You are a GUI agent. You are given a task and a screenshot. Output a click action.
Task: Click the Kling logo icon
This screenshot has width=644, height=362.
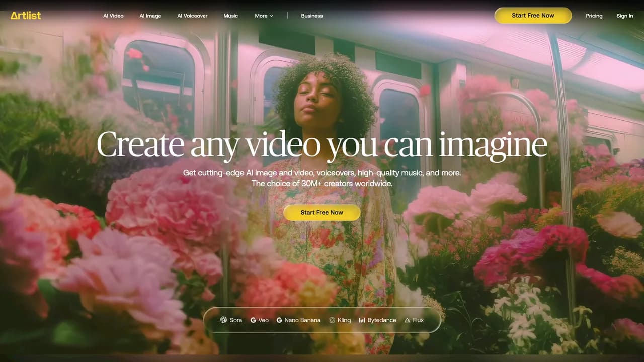(332, 320)
